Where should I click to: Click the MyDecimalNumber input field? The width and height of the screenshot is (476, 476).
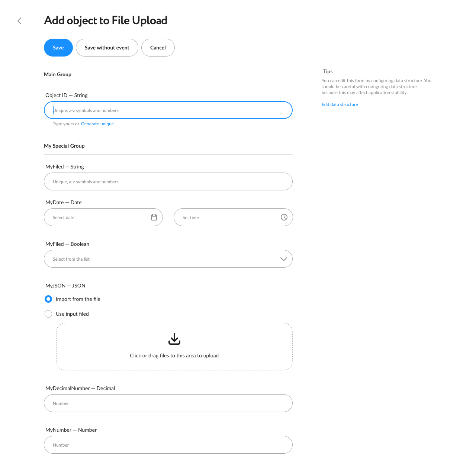click(168, 403)
